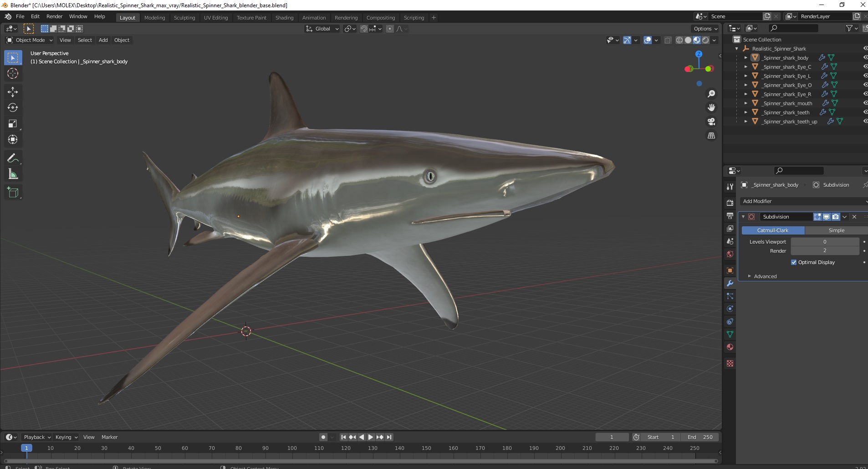Hide _Spinner_shark_body in outliner
Viewport: 868px width, 469px height.
865,58
